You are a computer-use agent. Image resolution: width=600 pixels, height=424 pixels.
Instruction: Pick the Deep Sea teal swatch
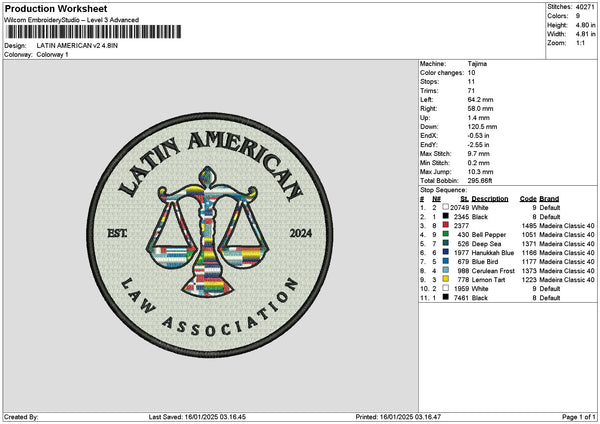tap(445, 243)
